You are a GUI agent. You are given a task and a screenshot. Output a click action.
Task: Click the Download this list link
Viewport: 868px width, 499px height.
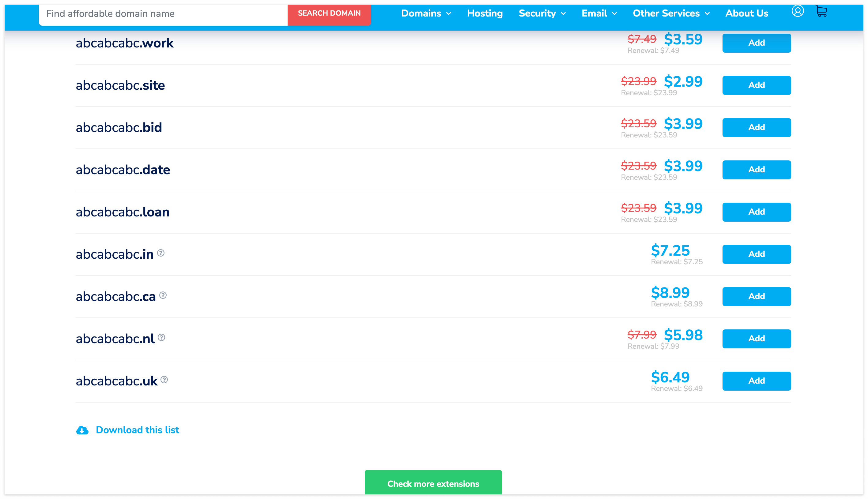tap(137, 430)
